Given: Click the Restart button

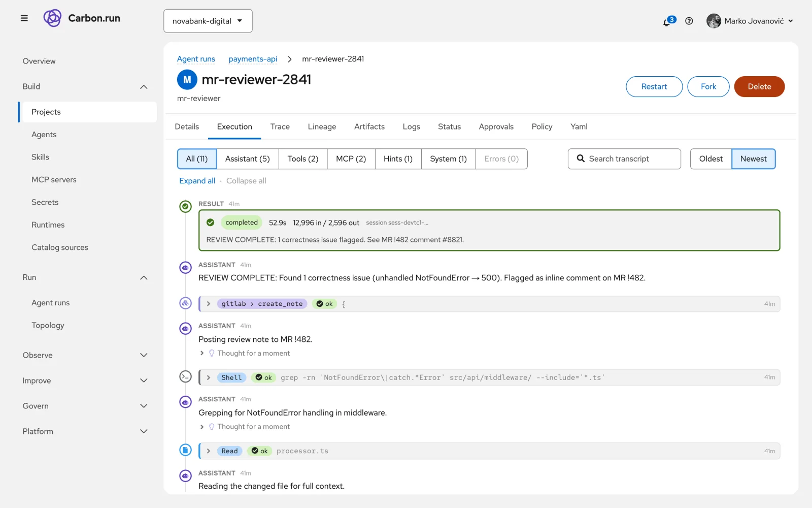Looking at the screenshot, I should (654, 87).
